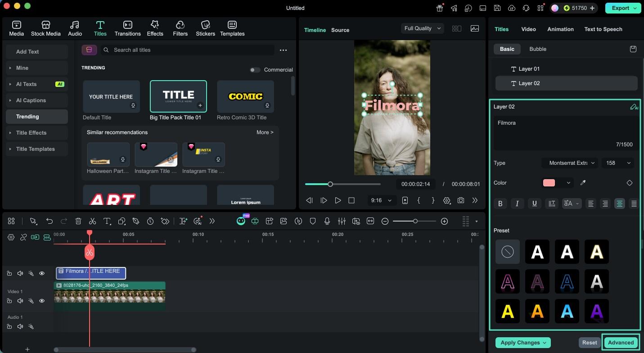The height and width of the screenshot is (353, 644).
Task: Toggle Underline text formatting
Action: tap(534, 204)
